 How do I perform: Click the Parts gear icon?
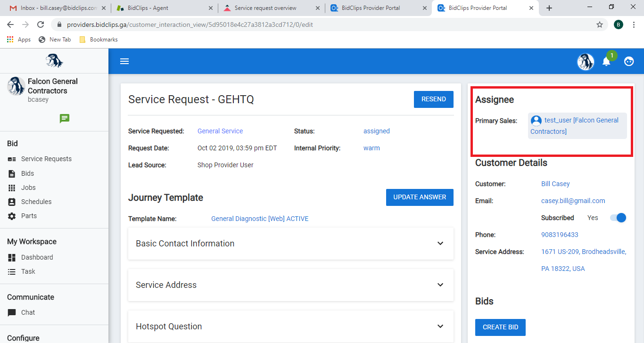click(x=12, y=216)
